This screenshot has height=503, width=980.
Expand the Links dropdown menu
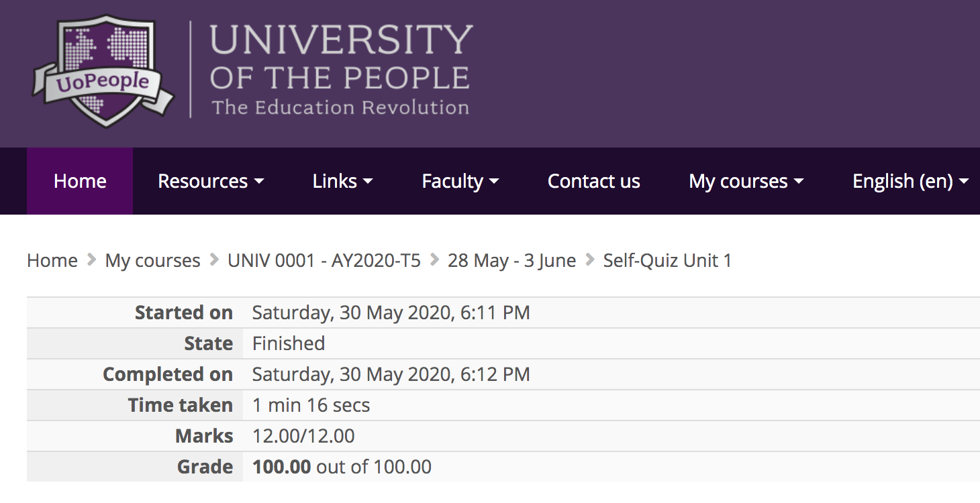(342, 181)
